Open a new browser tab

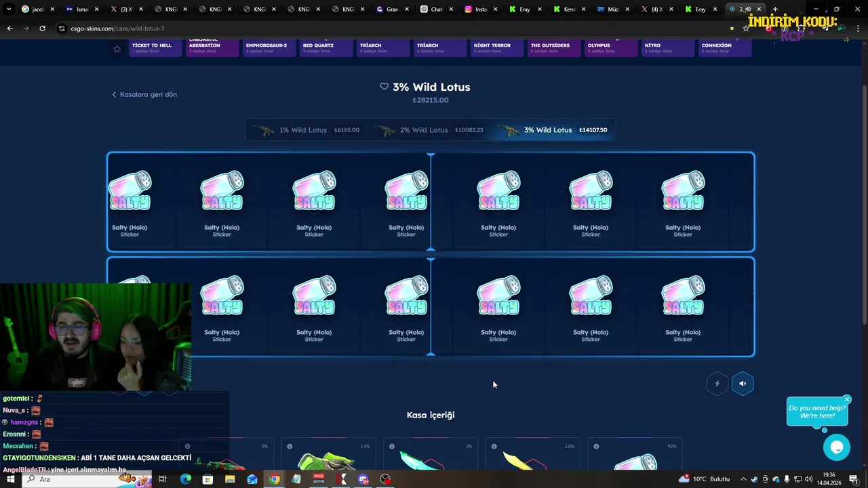(x=775, y=9)
